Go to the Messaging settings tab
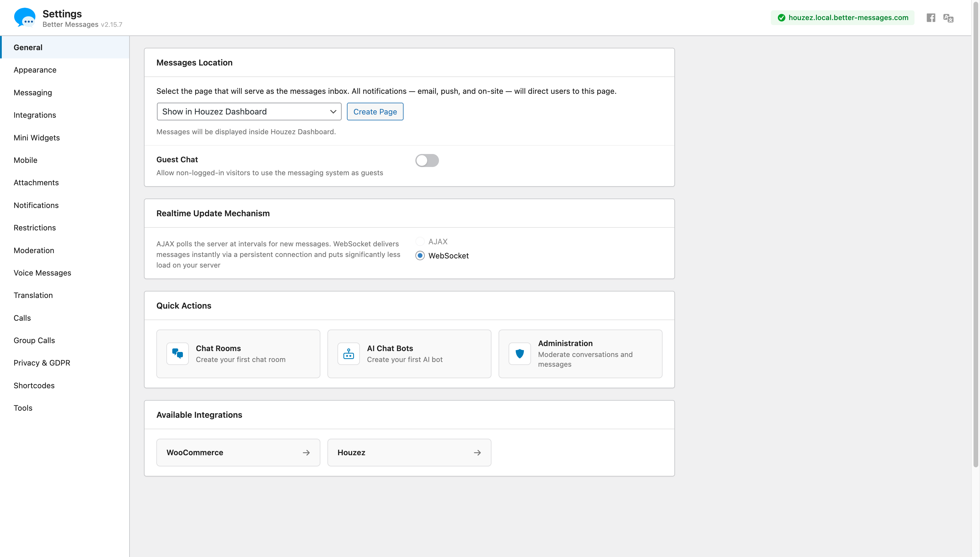 point(65,92)
